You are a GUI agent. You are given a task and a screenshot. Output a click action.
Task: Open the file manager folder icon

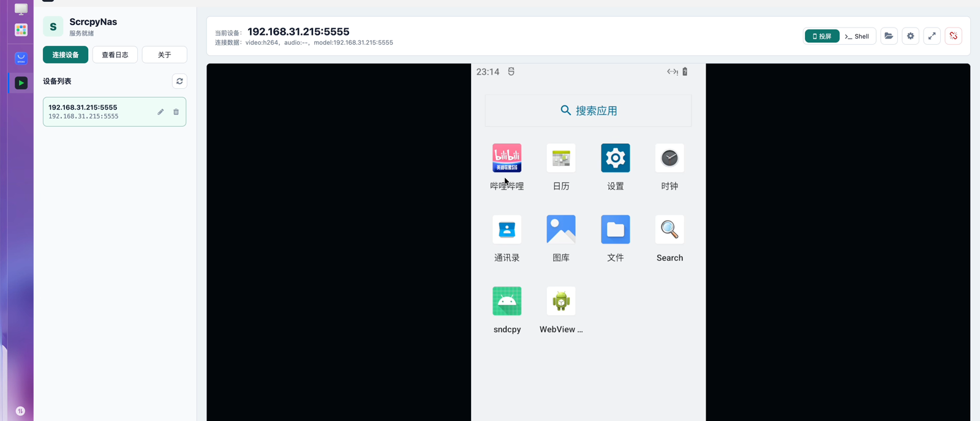(889, 36)
